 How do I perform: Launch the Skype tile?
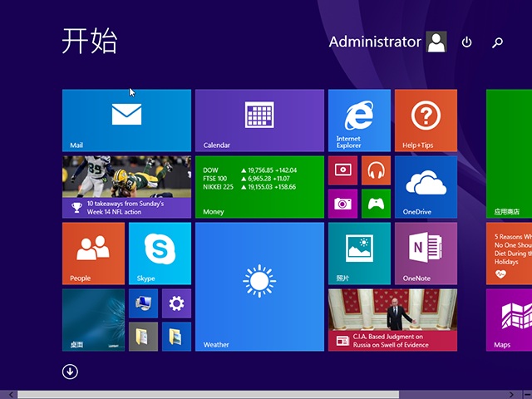pyautogui.click(x=160, y=253)
